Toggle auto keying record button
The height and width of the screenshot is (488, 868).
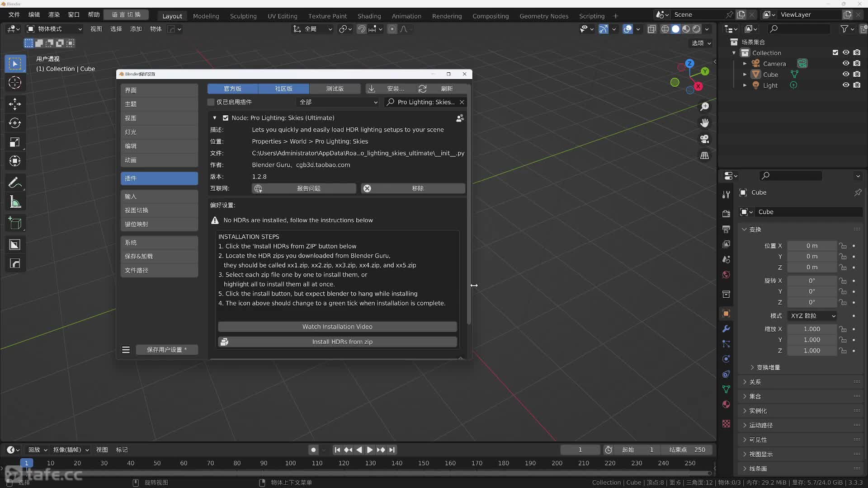(313, 450)
